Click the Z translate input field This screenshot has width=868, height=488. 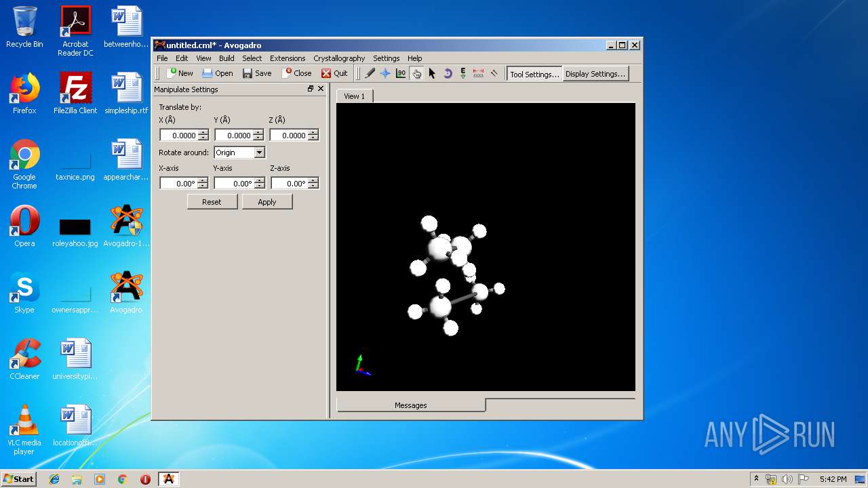pos(289,135)
